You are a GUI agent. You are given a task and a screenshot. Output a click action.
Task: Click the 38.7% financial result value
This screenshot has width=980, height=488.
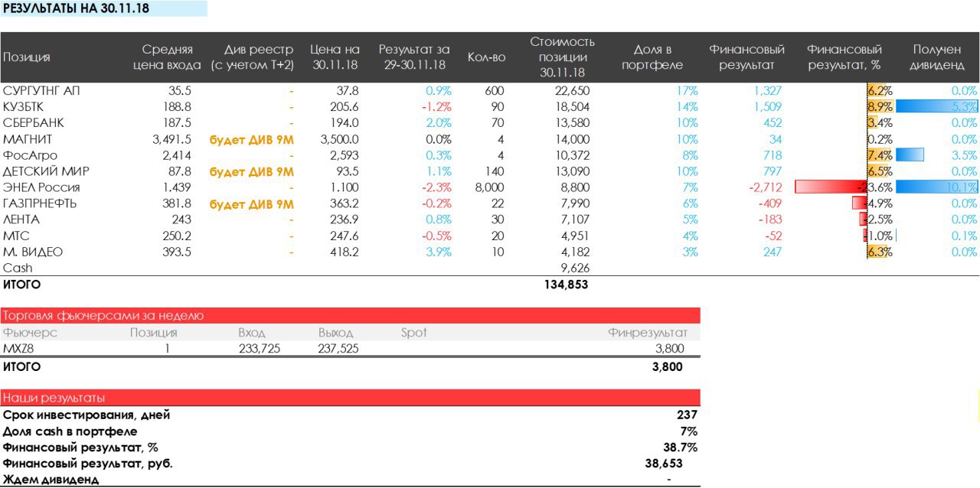pos(680,447)
